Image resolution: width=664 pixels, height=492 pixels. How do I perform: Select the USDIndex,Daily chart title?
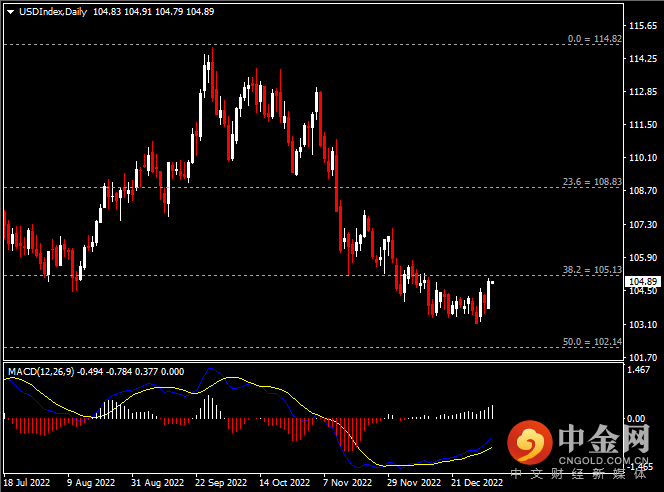[49, 11]
